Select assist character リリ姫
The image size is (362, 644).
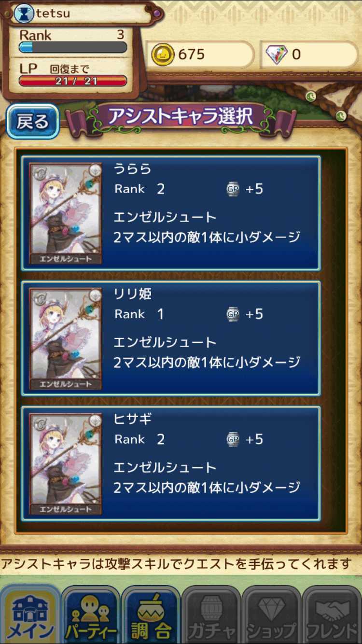pyautogui.click(x=171, y=338)
